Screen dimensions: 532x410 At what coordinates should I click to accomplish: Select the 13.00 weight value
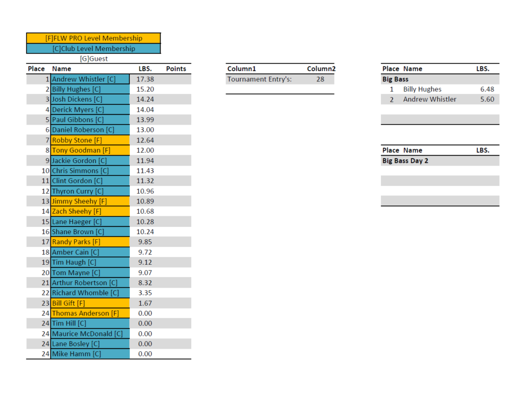[x=145, y=130]
